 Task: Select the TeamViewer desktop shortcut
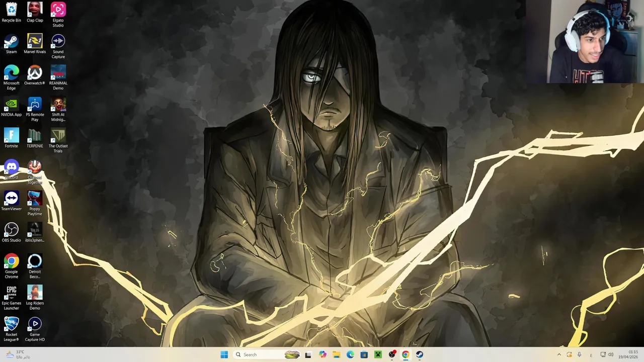pos(11,201)
